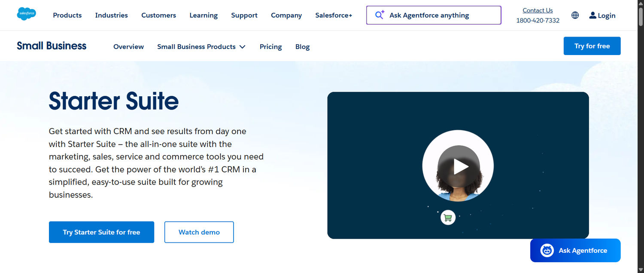Click the page scrollbar down arrow
The width and height of the screenshot is (644, 273).
tap(641, 270)
